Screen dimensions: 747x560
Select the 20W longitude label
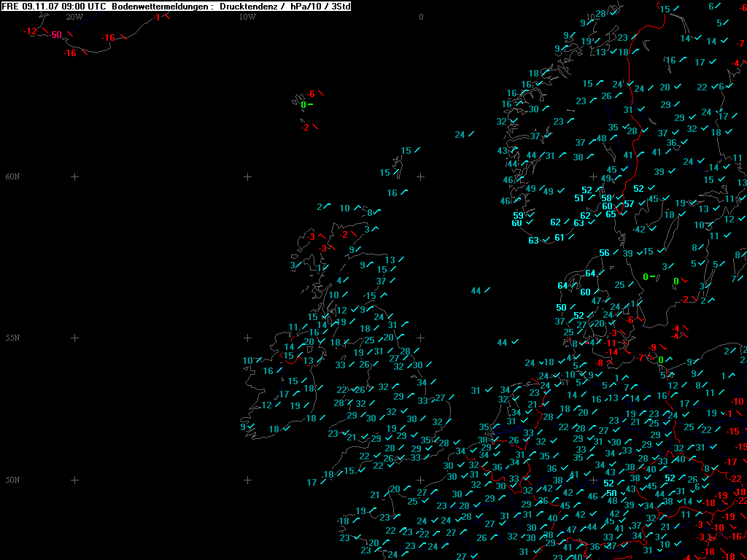74,16
